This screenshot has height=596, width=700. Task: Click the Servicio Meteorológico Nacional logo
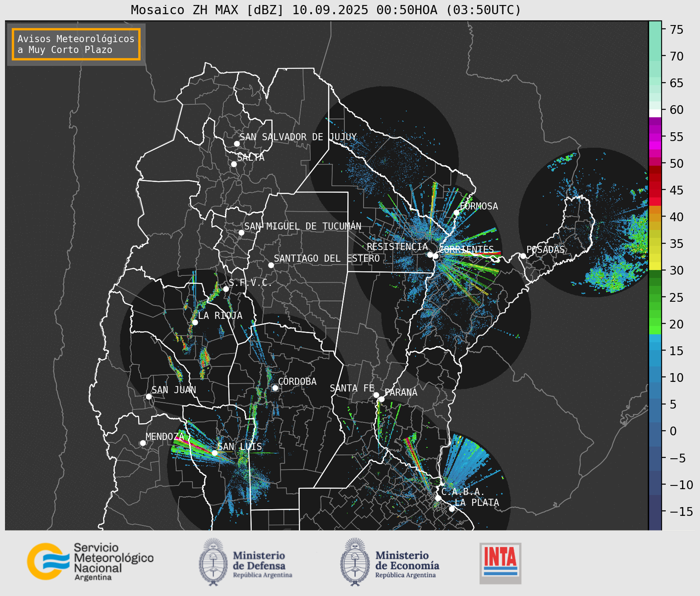(x=90, y=561)
